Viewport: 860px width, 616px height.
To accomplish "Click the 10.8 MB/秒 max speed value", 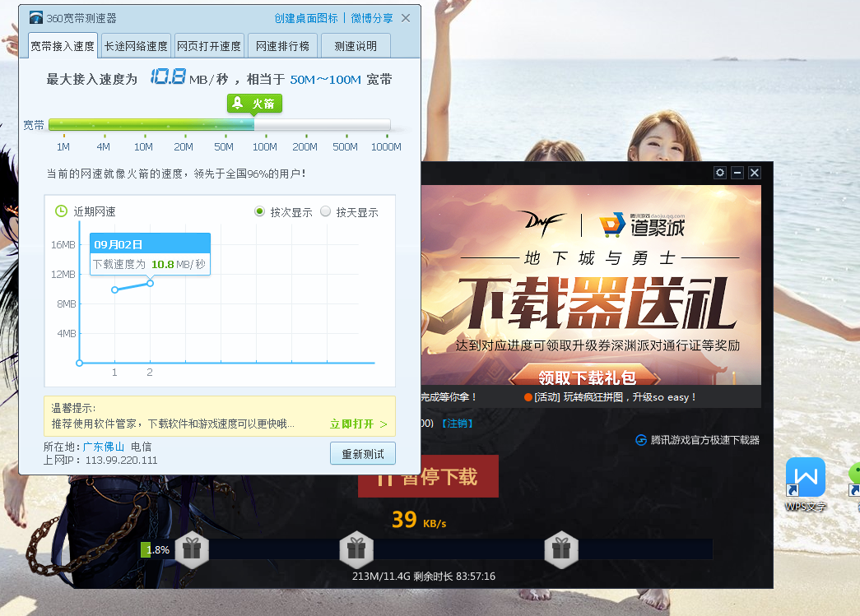I will (188, 77).
